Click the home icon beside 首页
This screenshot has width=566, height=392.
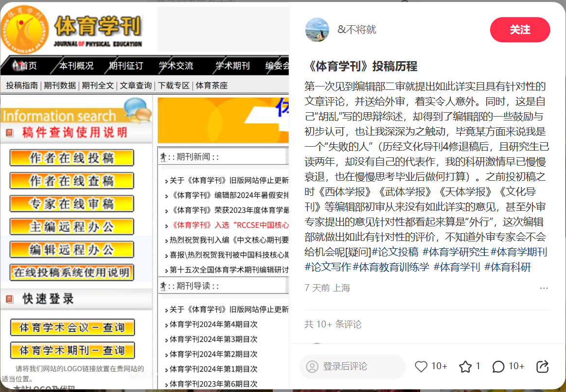pos(17,66)
